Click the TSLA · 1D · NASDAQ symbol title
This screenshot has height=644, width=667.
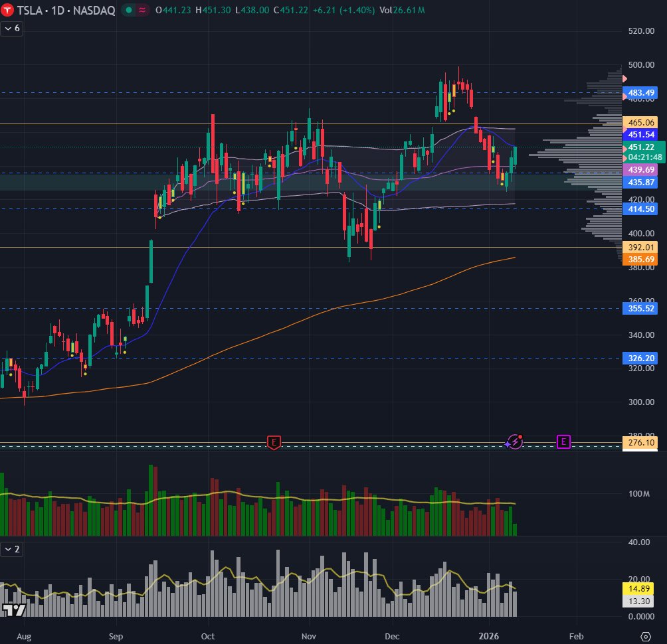pos(66,10)
